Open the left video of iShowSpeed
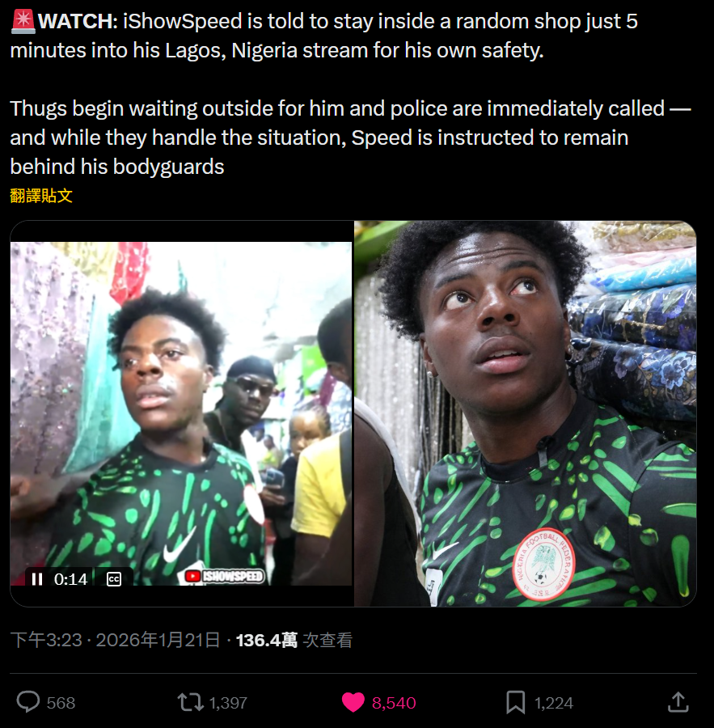The height and width of the screenshot is (728, 714). click(181, 404)
